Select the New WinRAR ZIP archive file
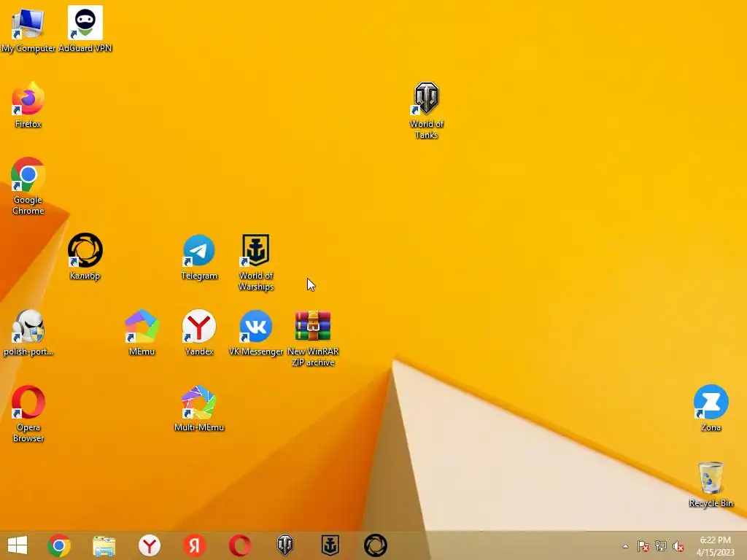 pyautogui.click(x=313, y=338)
